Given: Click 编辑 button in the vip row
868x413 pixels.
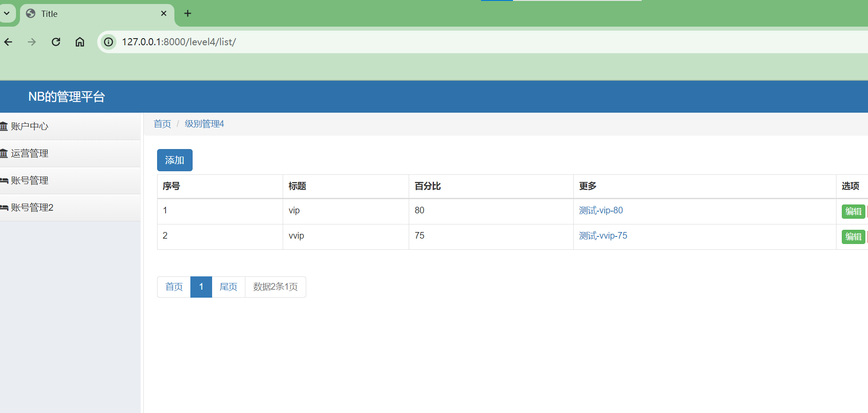Looking at the screenshot, I should [x=853, y=212].
